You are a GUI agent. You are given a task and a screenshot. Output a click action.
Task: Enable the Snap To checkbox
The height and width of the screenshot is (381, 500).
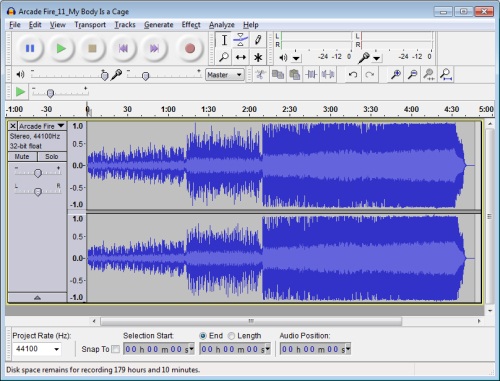[115, 349]
